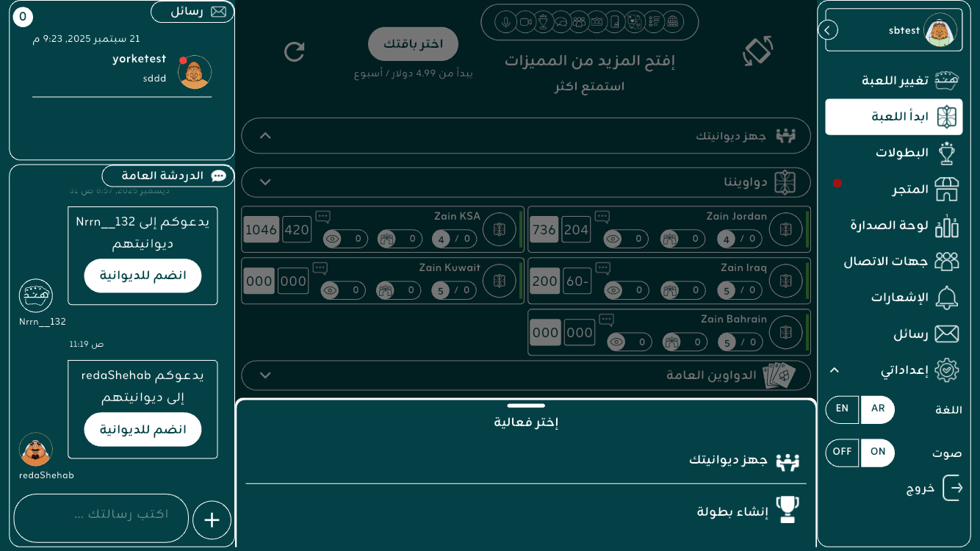Switch language to EN

click(x=842, y=409)
